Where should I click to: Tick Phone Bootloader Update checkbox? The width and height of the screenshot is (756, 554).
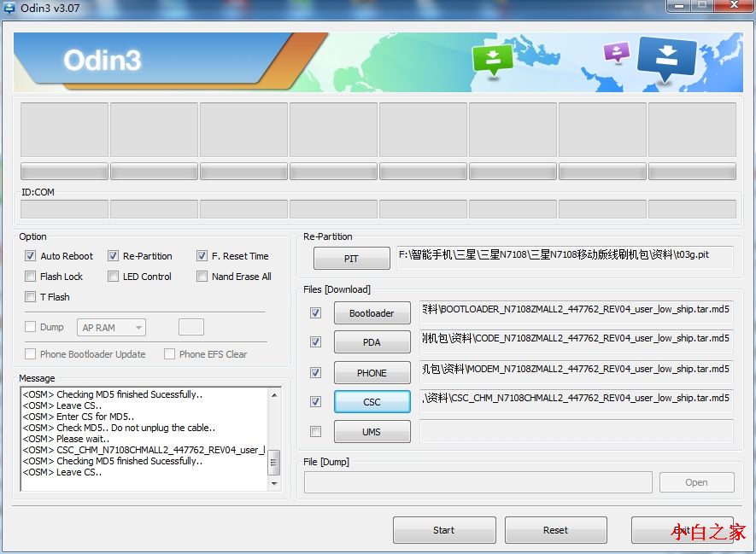coord(30,354)
